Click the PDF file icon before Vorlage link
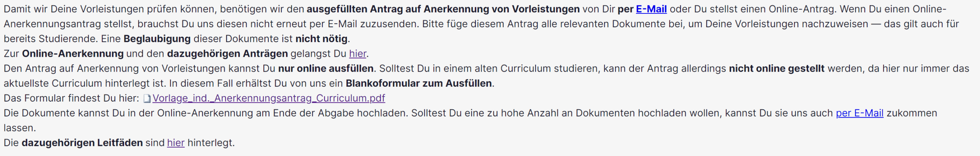 [x=147, y=99]
